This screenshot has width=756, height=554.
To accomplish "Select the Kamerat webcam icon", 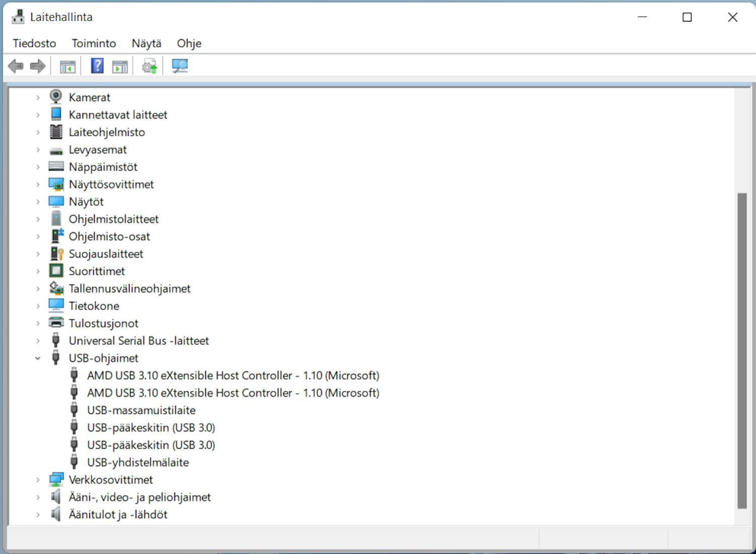I will click(56, 97).
